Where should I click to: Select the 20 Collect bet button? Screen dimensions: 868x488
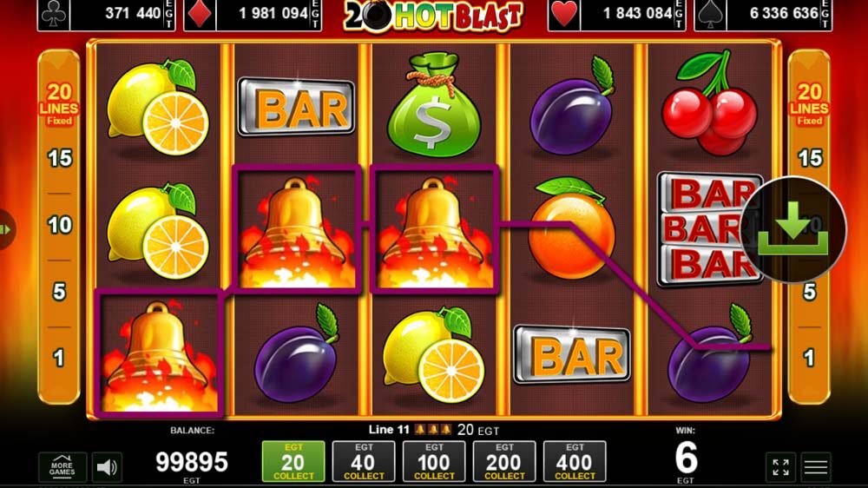[293, 461]
